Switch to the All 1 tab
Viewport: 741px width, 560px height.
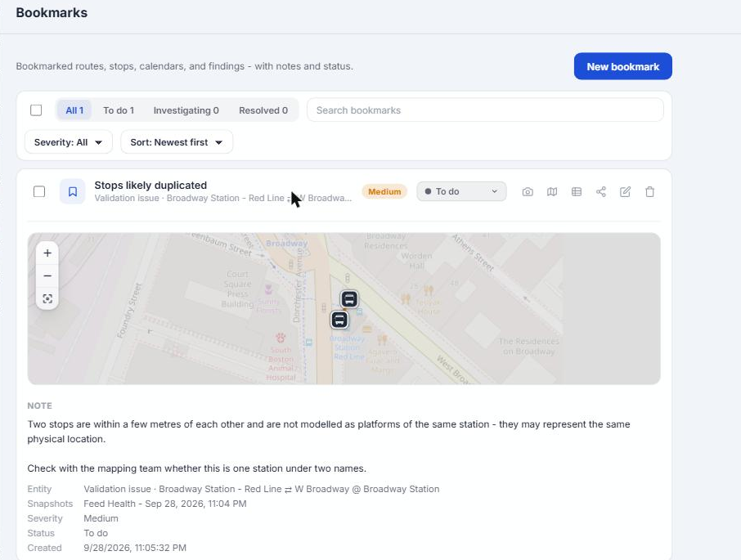click(x=74, y=110)
